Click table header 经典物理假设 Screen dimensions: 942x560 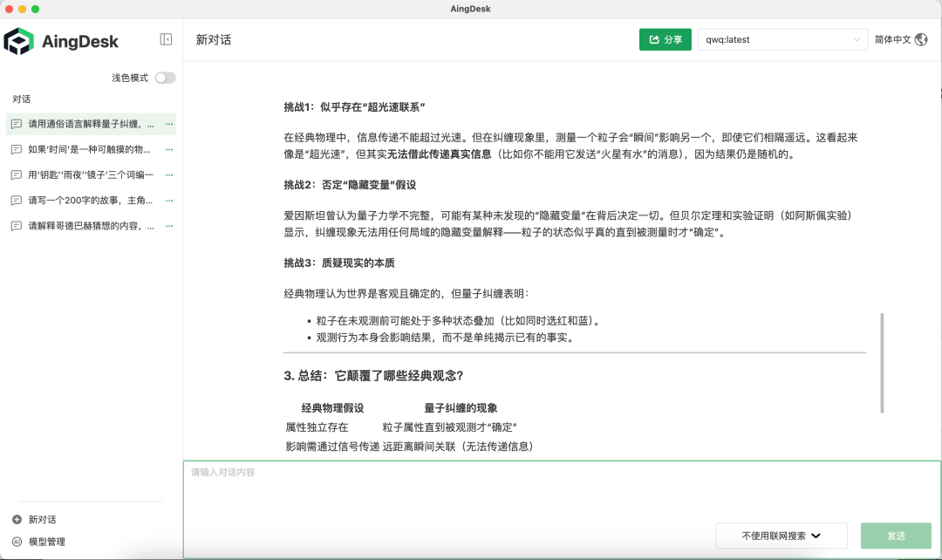[x=333, y=408]
